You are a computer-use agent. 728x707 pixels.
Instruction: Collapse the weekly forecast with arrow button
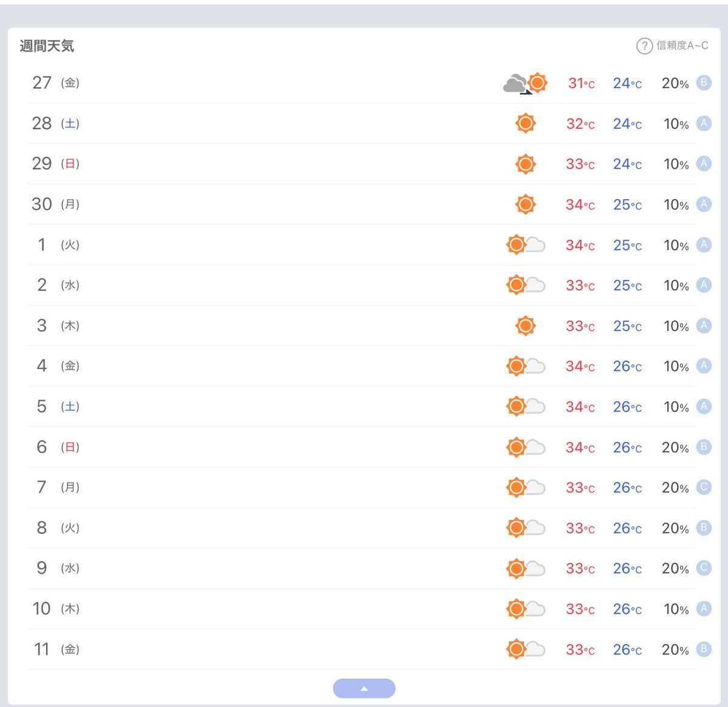(364, 688)
